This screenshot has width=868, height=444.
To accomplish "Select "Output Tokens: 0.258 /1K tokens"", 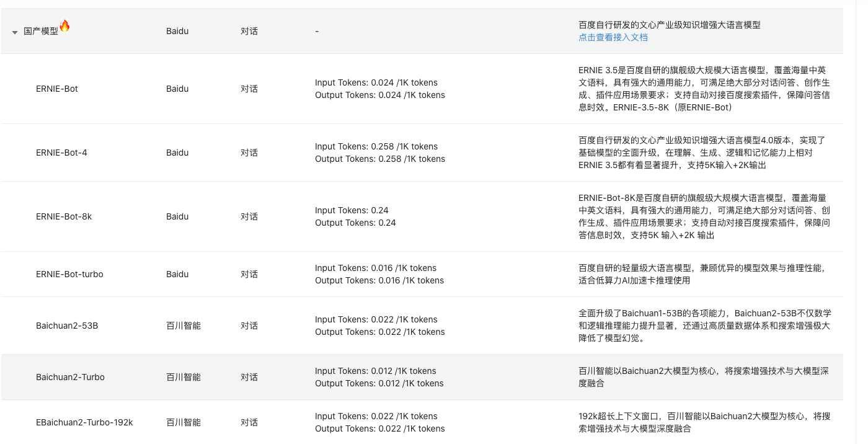I will pyautogui.click(x=380, y=159).
